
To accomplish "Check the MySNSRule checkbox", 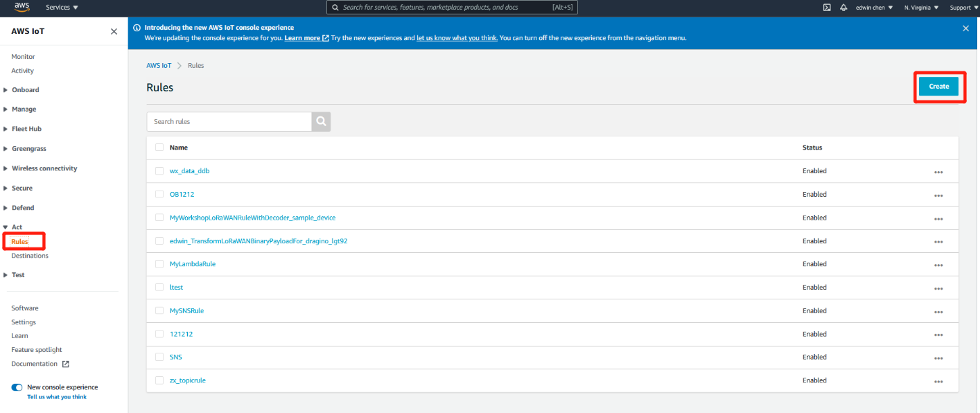I will pyautogui.click(x=159, y=310).
